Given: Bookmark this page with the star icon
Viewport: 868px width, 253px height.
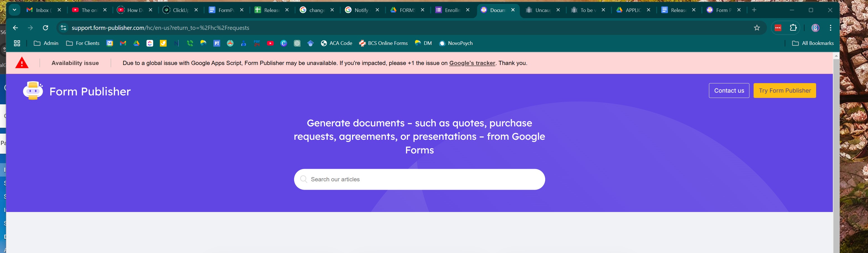Looking at the screenshot, I should point(757,28).
